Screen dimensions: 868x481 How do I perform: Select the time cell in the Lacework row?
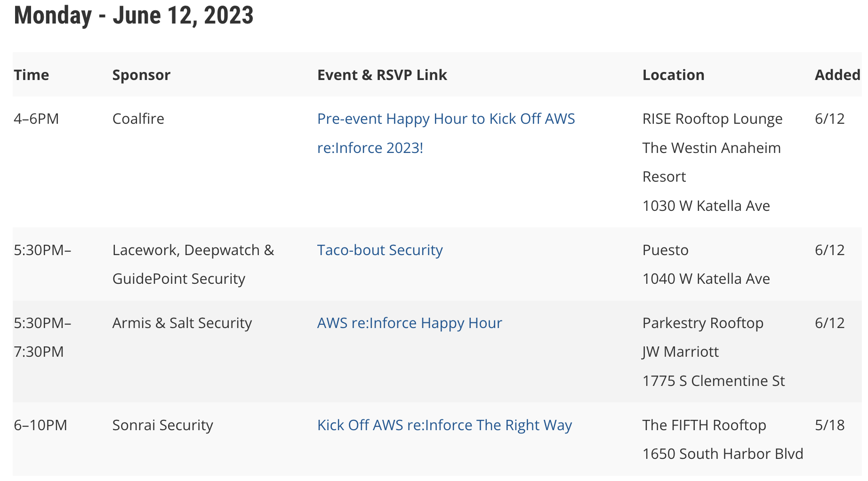43,250
